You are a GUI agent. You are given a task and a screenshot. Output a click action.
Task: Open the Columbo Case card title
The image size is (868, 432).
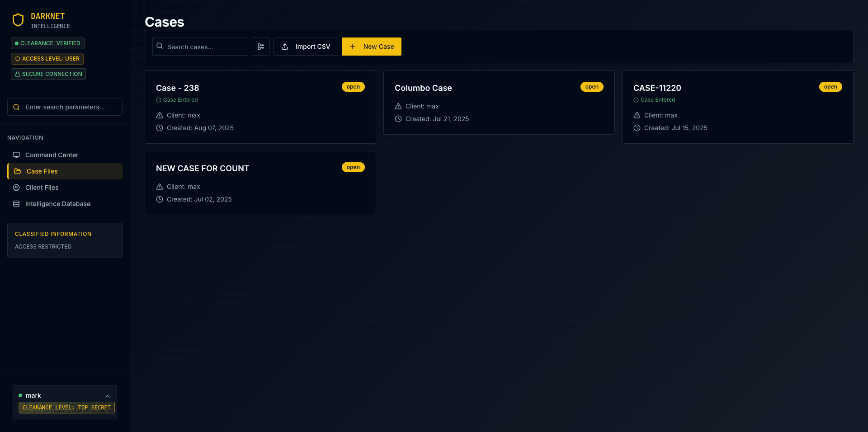click(423, 88)
